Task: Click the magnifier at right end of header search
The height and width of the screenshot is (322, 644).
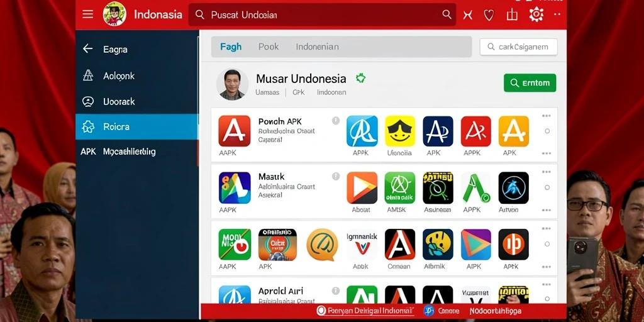Action: 447,15
